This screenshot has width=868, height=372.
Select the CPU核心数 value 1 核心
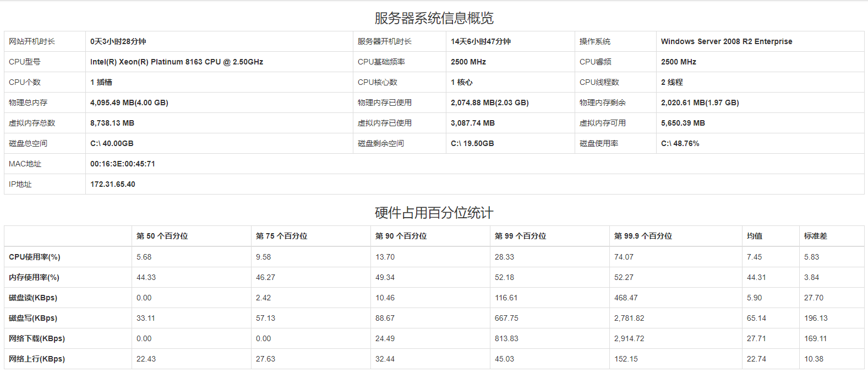[462, 82]
